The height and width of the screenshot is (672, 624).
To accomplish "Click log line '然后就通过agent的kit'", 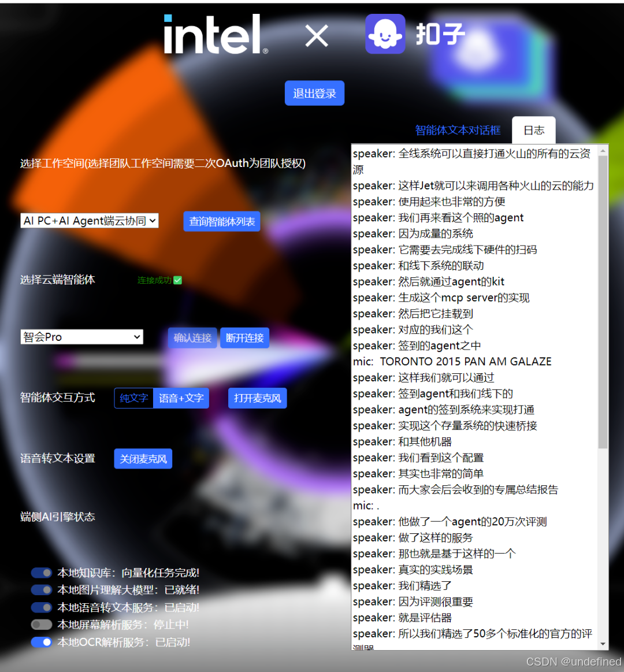I will click(429, 282).
